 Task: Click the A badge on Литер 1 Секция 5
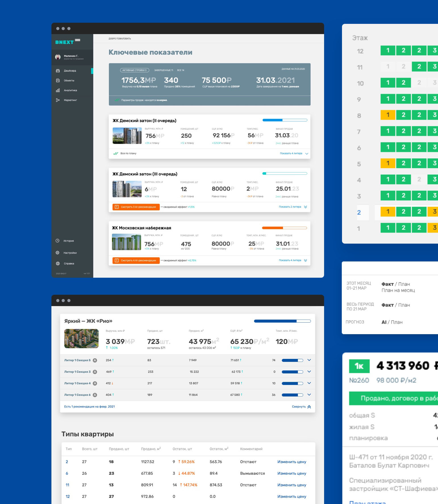(95, 360)
